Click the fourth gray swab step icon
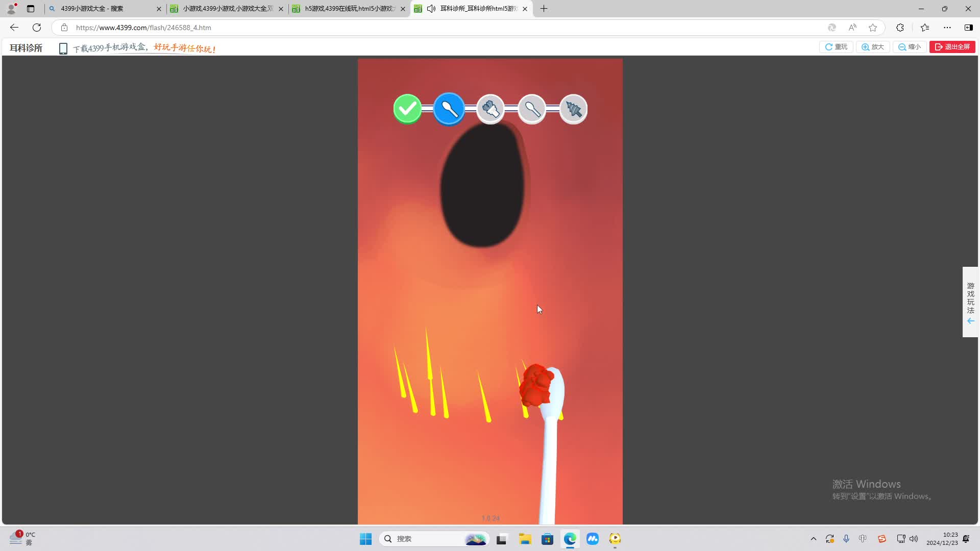Viewport: 980px width, 551px height. 532,109
